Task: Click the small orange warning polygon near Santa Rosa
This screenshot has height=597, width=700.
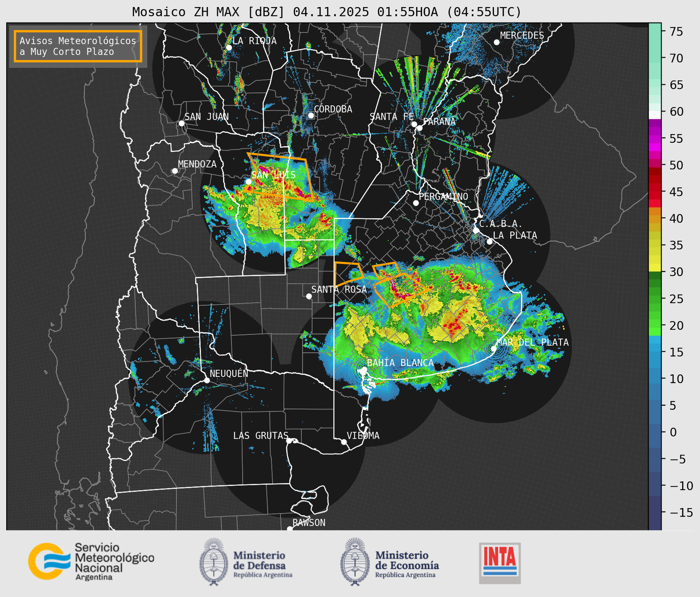Action: click(x=349, y=274)
